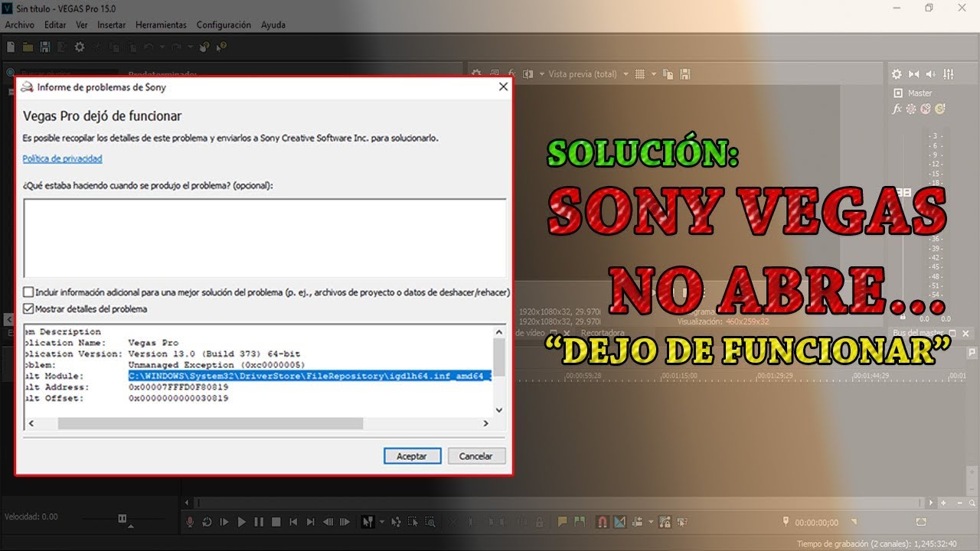Click the highlighted fault module path
This screenshot has height=551, width=980.
tap(309, 376)
